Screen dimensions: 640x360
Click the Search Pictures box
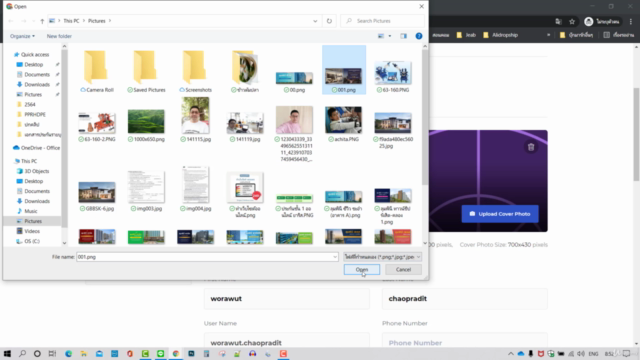382,21
